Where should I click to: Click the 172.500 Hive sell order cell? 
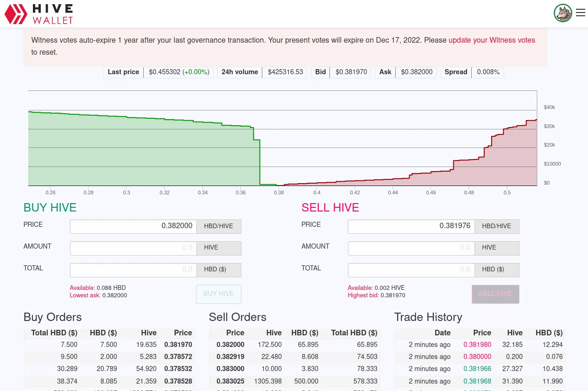pos(270,345)
